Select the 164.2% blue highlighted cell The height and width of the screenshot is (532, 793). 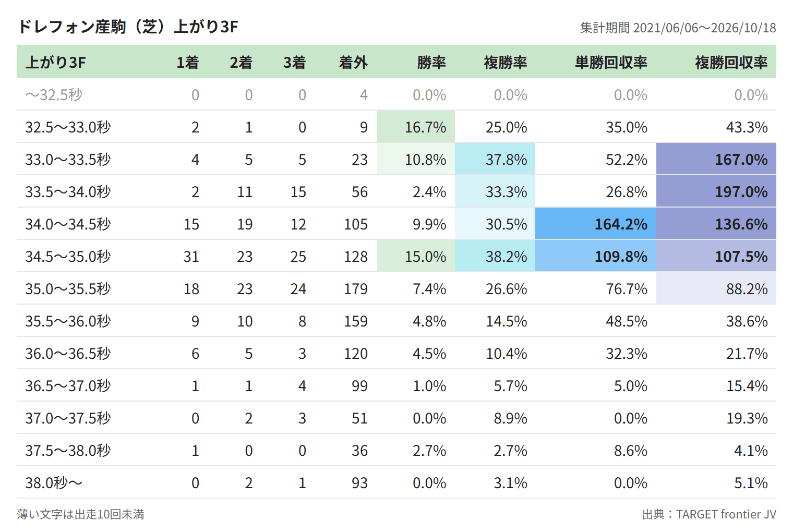(x=596, y=224)
